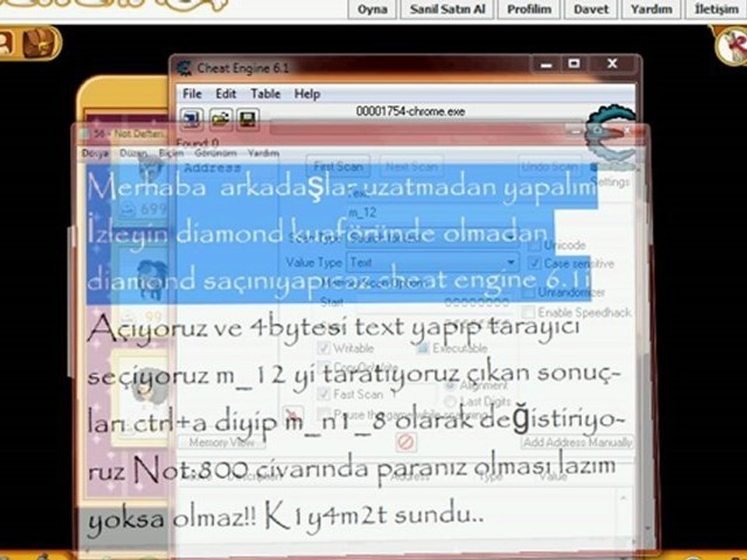
Task: Toggle the Enable Speedhack checkbox
Action: click(x=528, y=313)
